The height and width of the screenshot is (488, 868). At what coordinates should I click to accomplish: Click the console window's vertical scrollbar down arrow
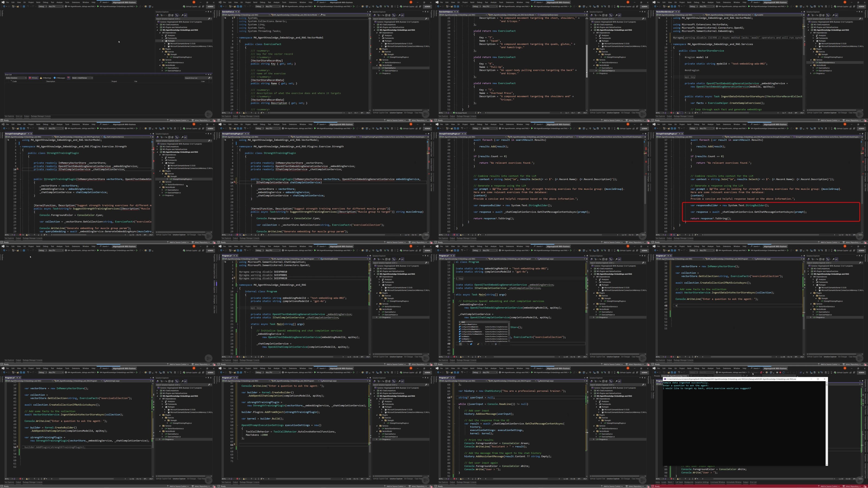point(827,465)
